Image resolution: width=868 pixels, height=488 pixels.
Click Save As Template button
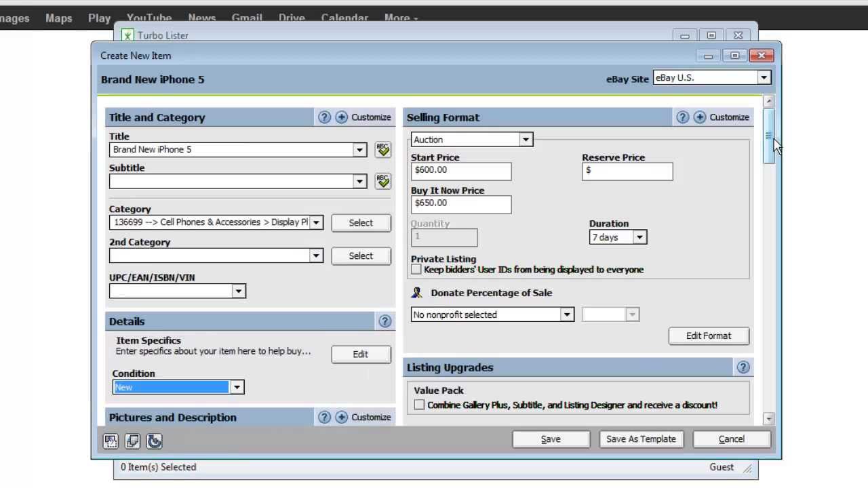[x=641, y=439]
